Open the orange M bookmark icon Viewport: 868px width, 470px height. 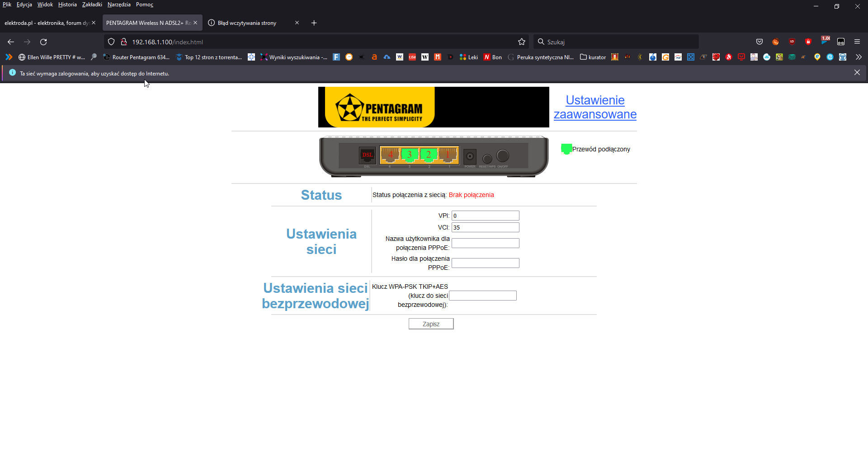[437, 57]
